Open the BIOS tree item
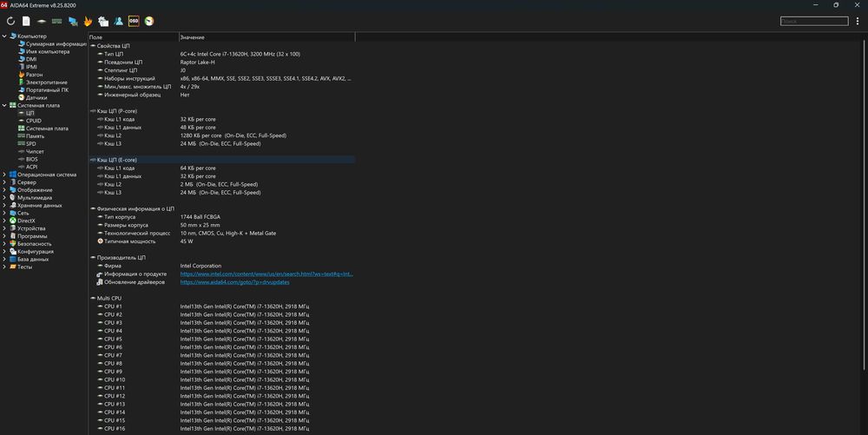 32,160
